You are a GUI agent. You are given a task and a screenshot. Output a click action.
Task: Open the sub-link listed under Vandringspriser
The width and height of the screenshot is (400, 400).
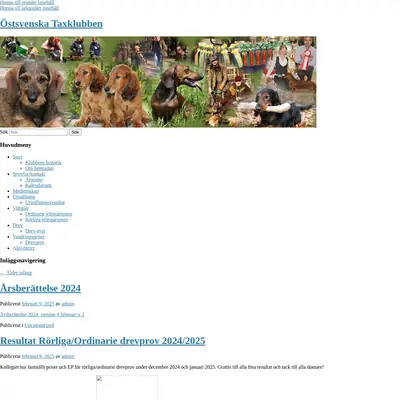click(x=35, y=242)
